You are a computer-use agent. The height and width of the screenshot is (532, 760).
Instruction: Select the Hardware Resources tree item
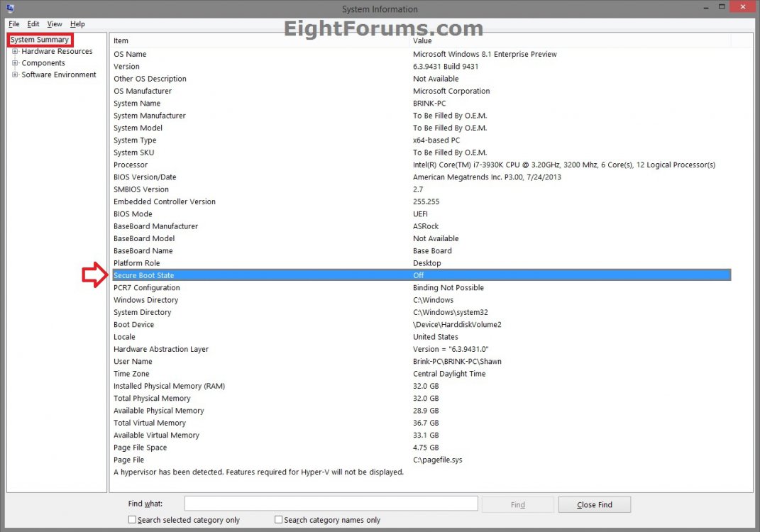tap(57, 51)
